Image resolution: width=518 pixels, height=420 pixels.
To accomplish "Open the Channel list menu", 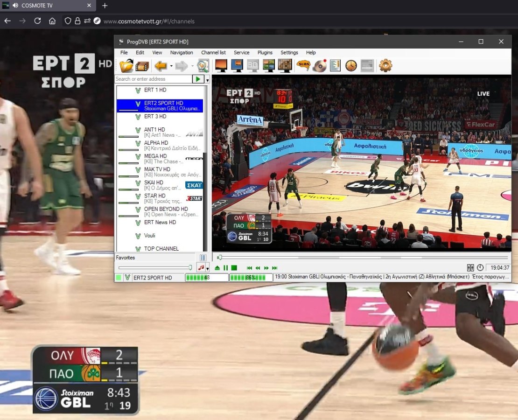I will (213, 53).
